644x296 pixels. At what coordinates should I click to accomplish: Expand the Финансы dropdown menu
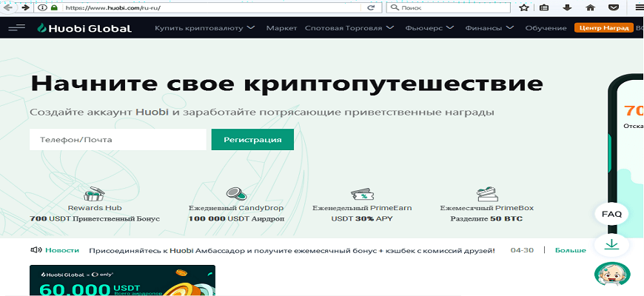point(489,28)
